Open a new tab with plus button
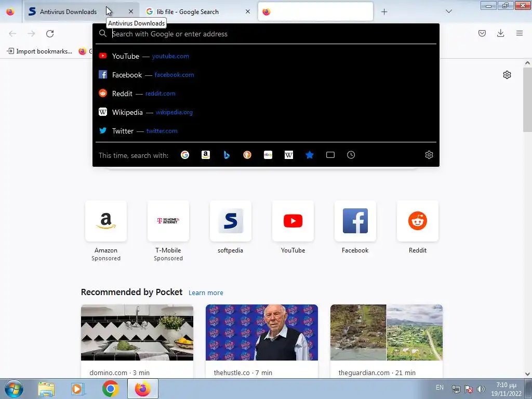The height and width of the screenshot is (399, 532). [384, 12]
